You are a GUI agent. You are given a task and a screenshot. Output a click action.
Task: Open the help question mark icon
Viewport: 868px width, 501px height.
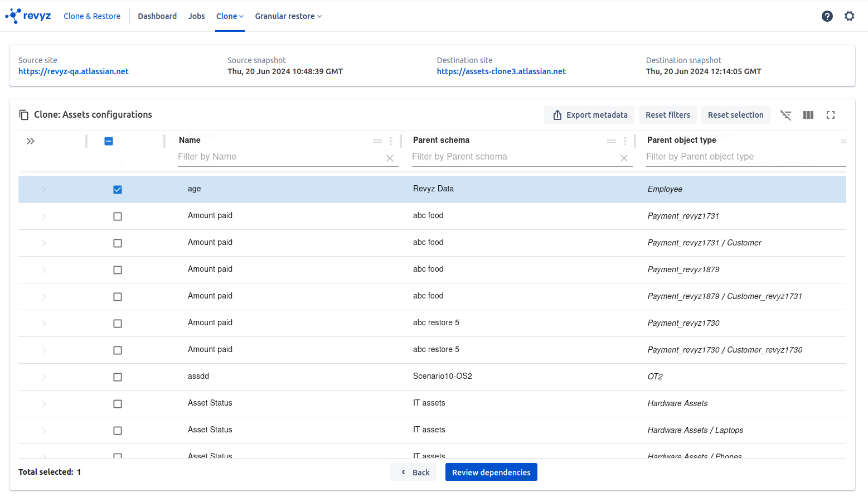point(827,16)
